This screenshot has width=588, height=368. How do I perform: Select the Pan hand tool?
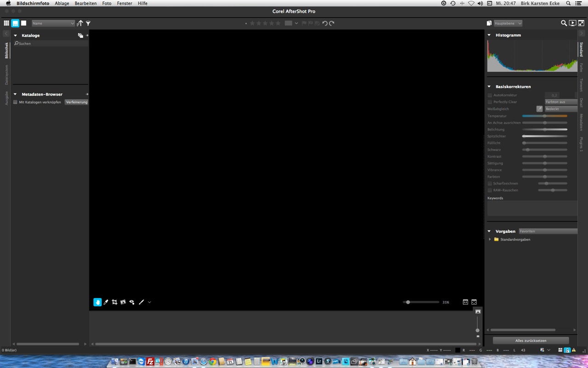point(97,302)
